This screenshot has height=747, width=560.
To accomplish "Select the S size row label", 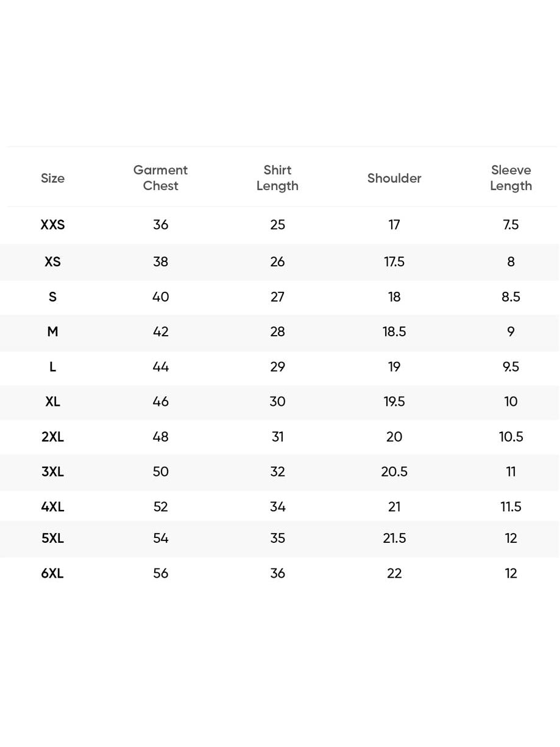I will (52, 297).
